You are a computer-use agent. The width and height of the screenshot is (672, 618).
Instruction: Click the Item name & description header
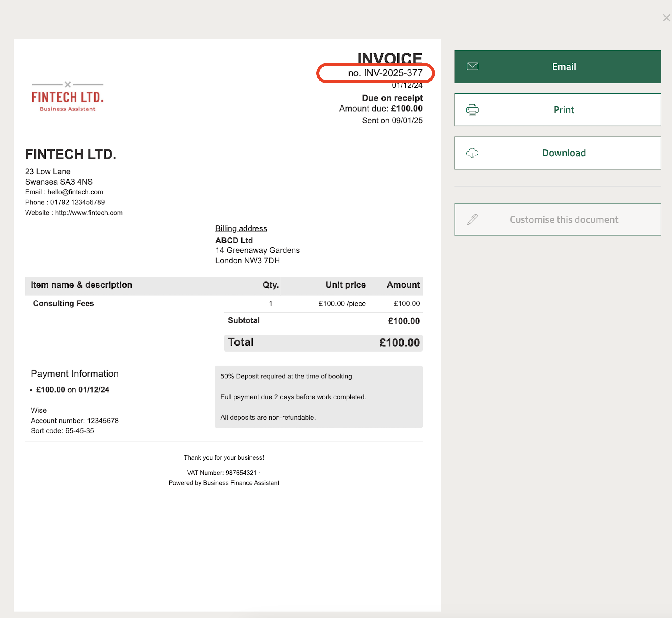tap(81, 285)
